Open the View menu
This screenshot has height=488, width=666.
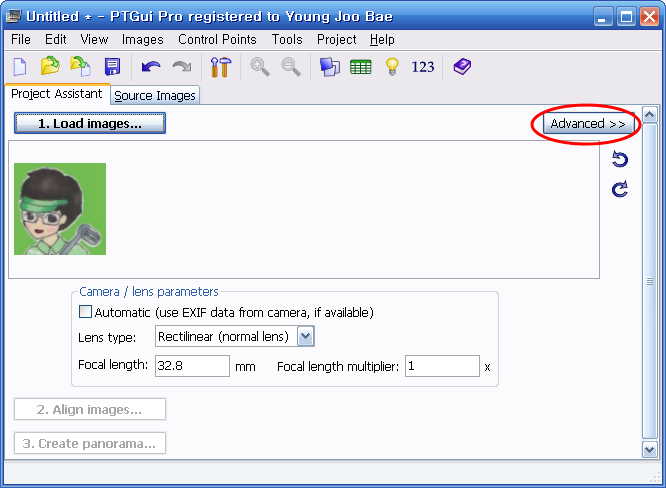[94, 39]
